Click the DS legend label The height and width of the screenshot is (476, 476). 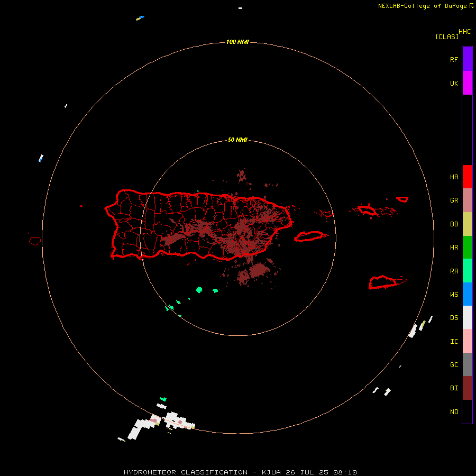454,318
